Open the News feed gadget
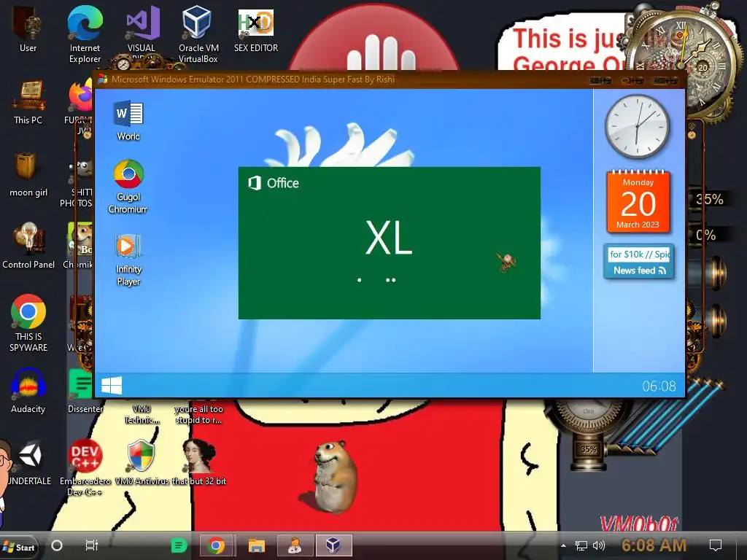The height and width of the screenshot is (560, 747). click(x=638, y=262)
